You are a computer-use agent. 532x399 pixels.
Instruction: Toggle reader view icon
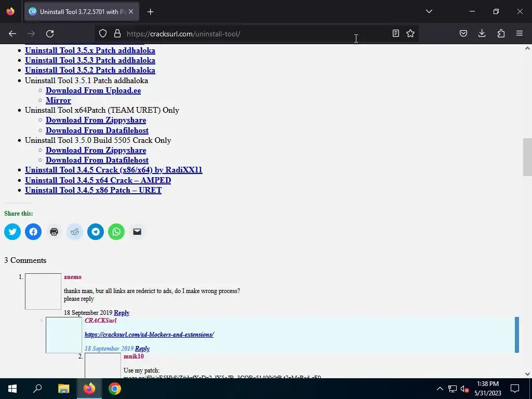[x=395, y=33]
